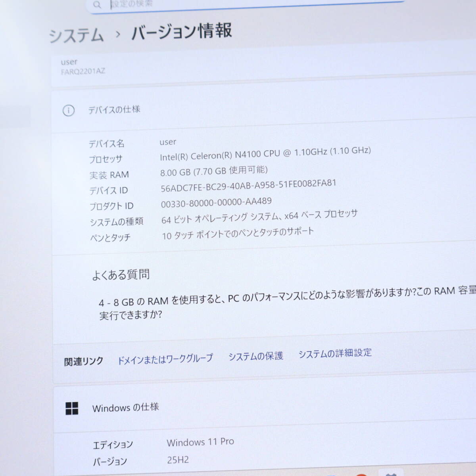Select the デバイス ID label
Screen dimensions: 476x476
pos(108,190)
